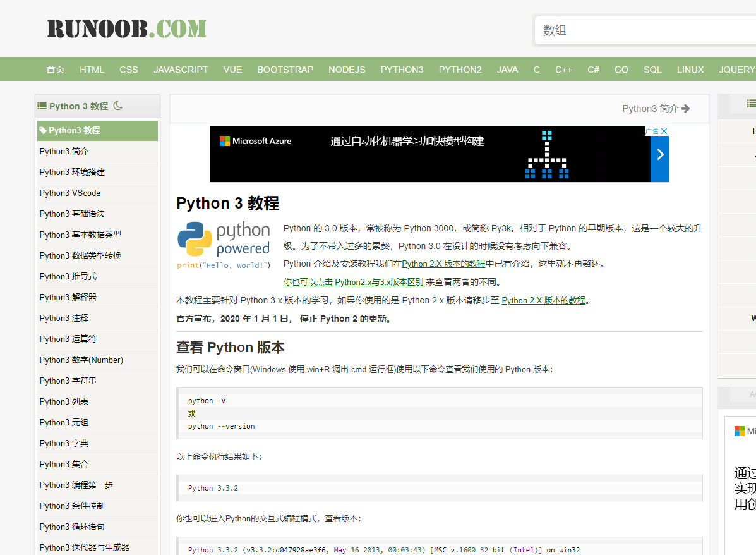This screenshot has height=555, width=756.
Task: Open JAVA in the navigation bar
Action: point(507,70)
